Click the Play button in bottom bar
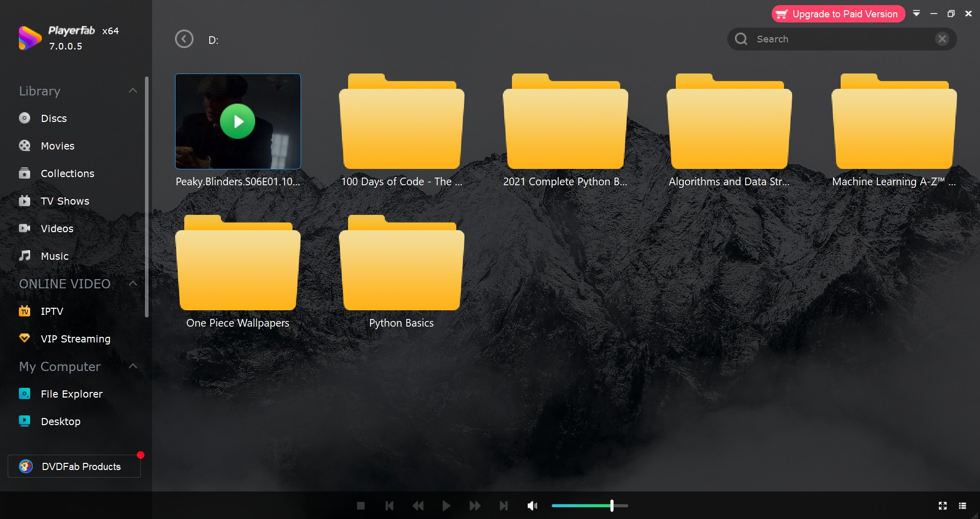Image resolution: width=980 pixels, height=519 pixels. click(x=446, y=506)
